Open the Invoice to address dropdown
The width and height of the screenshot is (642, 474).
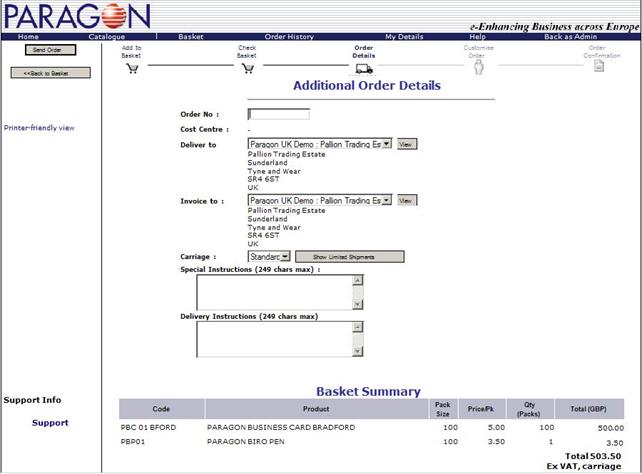[320, 200]
